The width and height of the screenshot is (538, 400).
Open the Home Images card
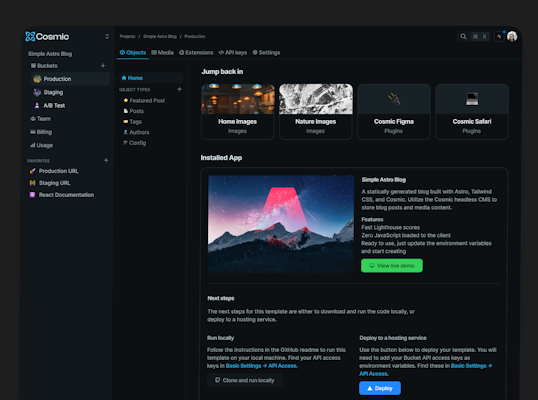point(237,111)
